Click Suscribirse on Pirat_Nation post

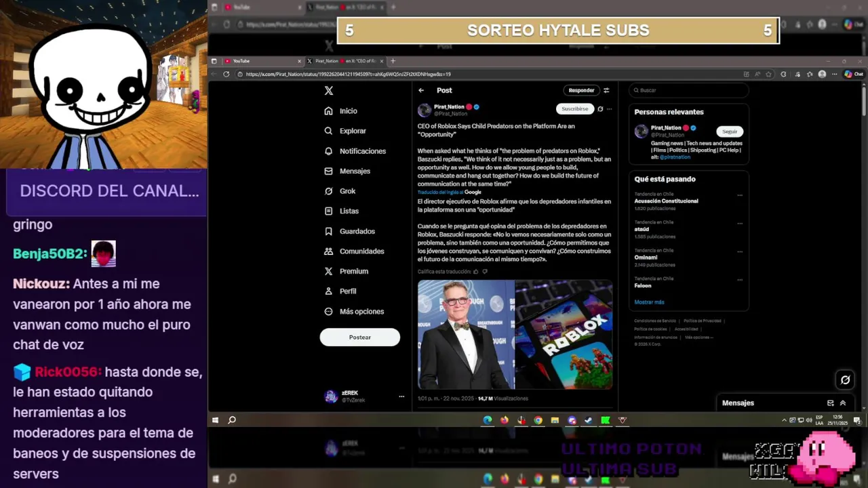pyautogui.click(x=575, y=108)
